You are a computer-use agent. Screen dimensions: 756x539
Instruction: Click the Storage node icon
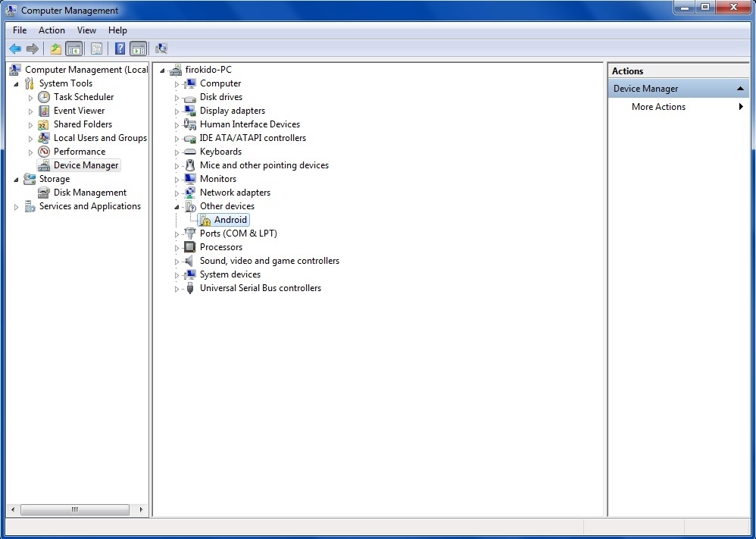coord(30,179)
